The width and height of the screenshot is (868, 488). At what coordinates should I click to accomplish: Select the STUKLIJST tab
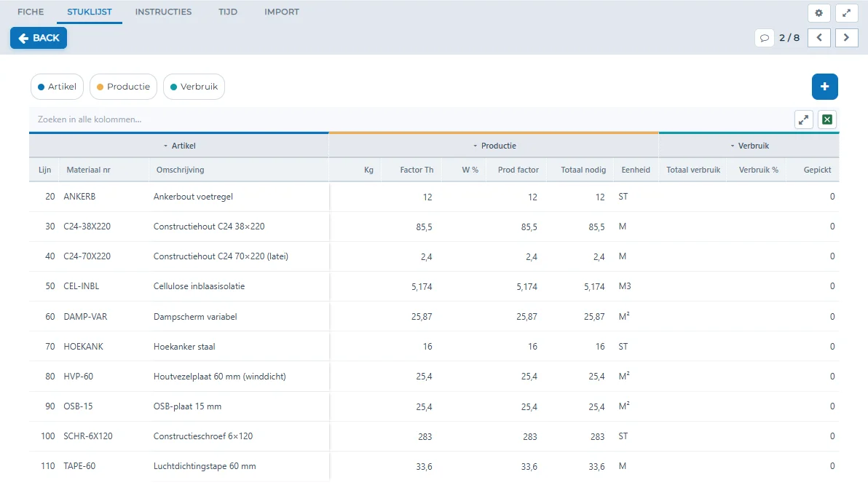click(x=89, y=12)
